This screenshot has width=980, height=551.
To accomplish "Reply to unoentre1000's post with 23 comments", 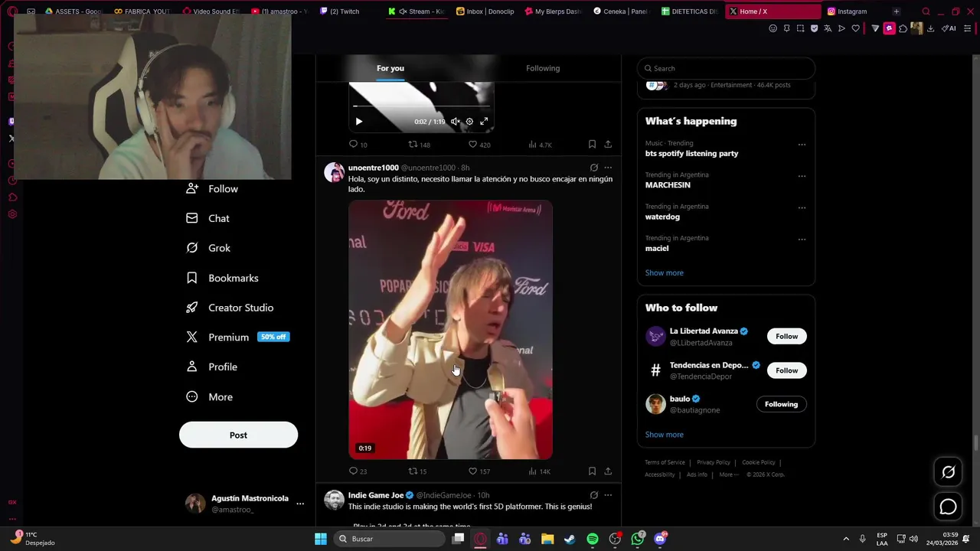I will 358,471.
